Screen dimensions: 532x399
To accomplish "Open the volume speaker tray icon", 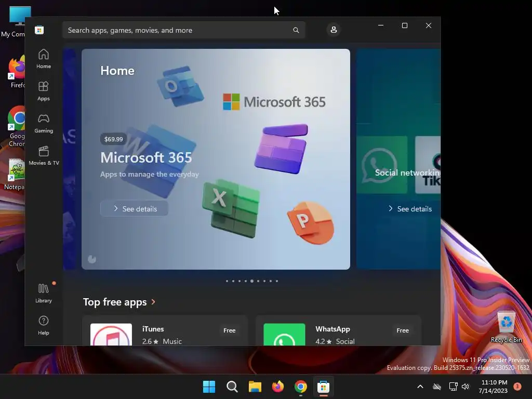I will pos(465,387).
